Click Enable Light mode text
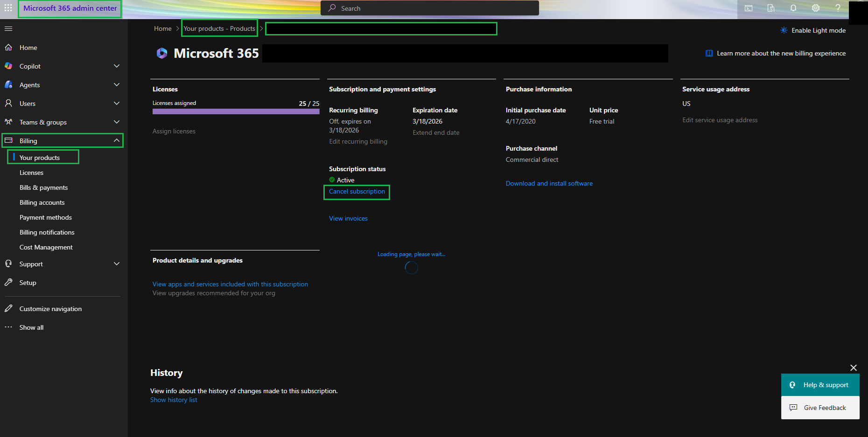 point(819,30)
